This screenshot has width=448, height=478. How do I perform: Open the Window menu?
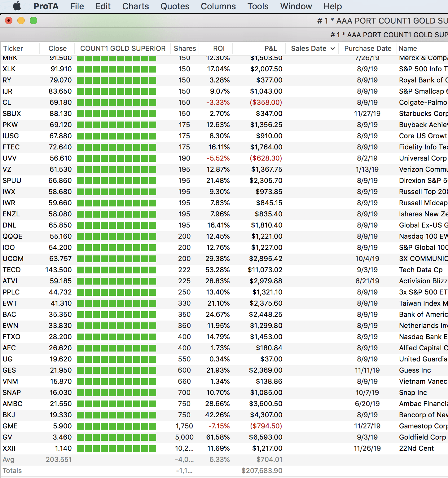(x=296, y=6)
